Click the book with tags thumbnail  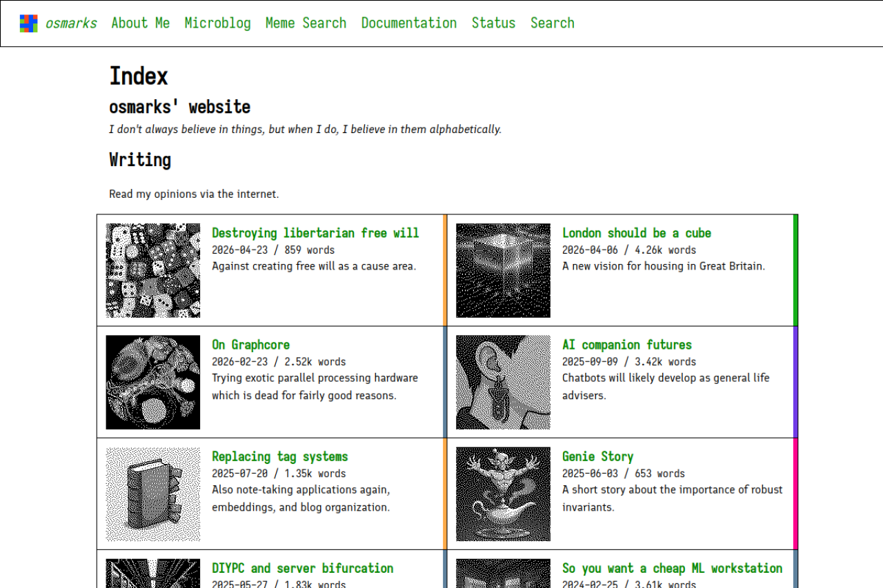153,494
